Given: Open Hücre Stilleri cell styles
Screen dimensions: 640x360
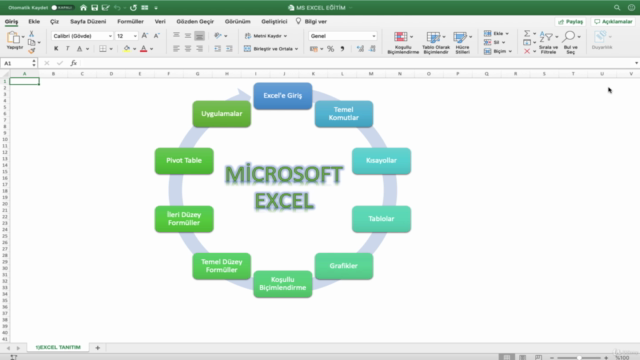Looking at the screenshot, I should (462, 42).
